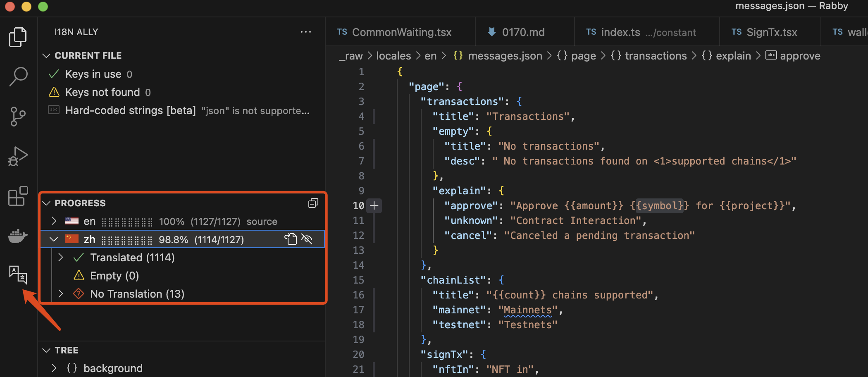868x377 pixels.
Task: Select the Hard-coded strings [beta] row
Action: tap(182, 110)
